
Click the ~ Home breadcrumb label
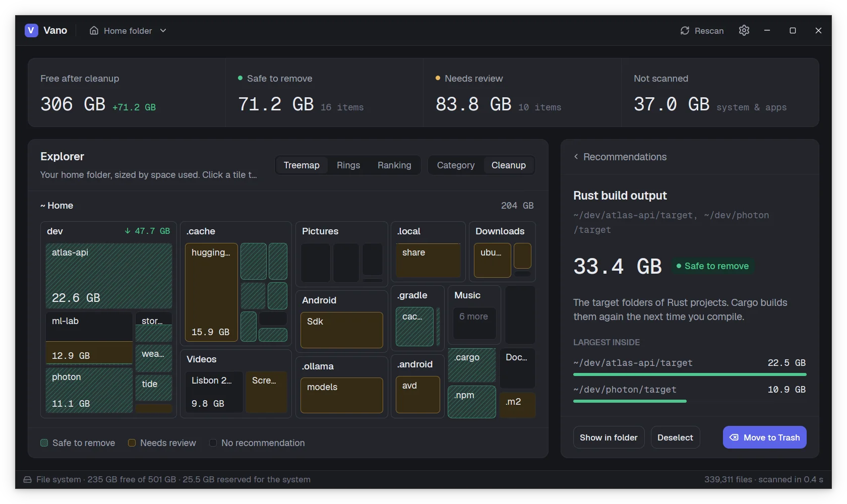(57, 206)
